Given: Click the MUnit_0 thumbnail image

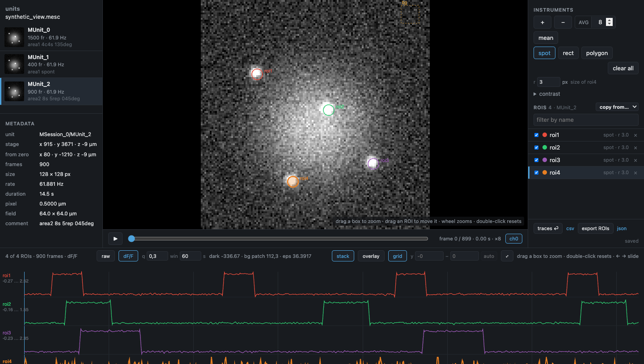Looking at the screenshot, I should [x=14, y=37].
